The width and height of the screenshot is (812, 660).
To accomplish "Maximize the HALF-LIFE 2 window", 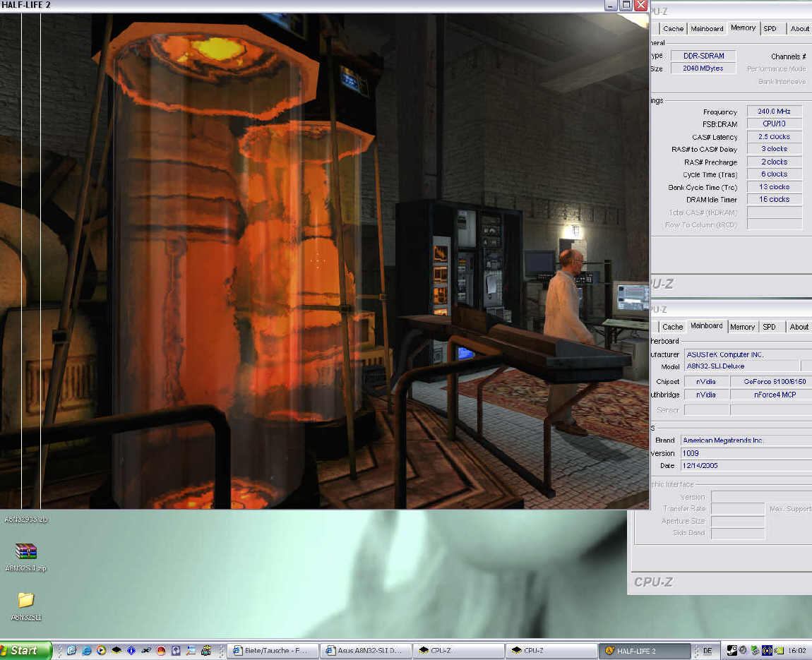I will 626,5.
